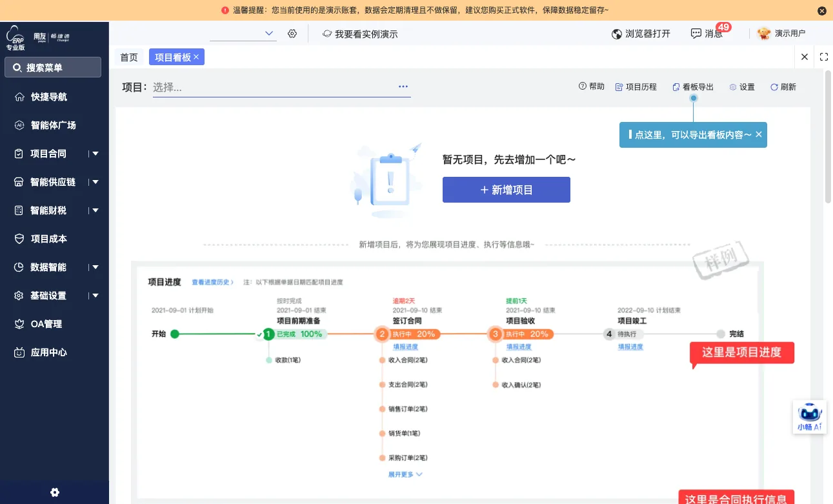Viewport: 833px width, 504px height.
Task: Click the 演示用户 avatar
Action: 764,34
